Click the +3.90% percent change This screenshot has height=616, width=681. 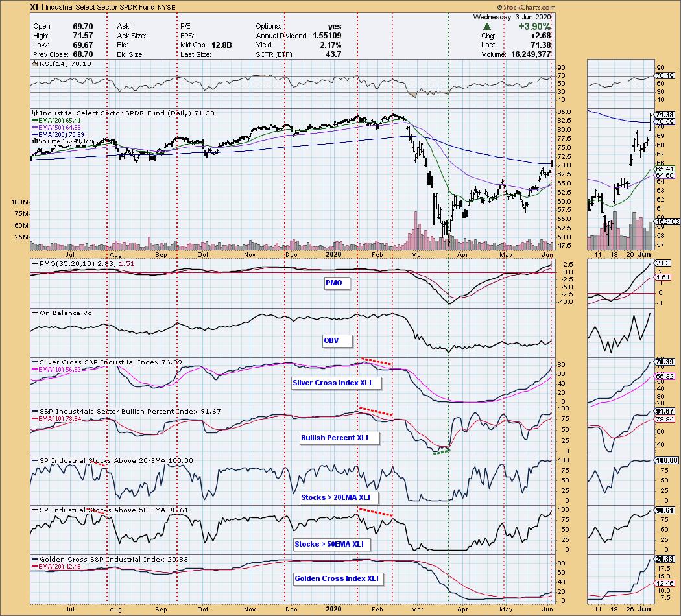534,27
